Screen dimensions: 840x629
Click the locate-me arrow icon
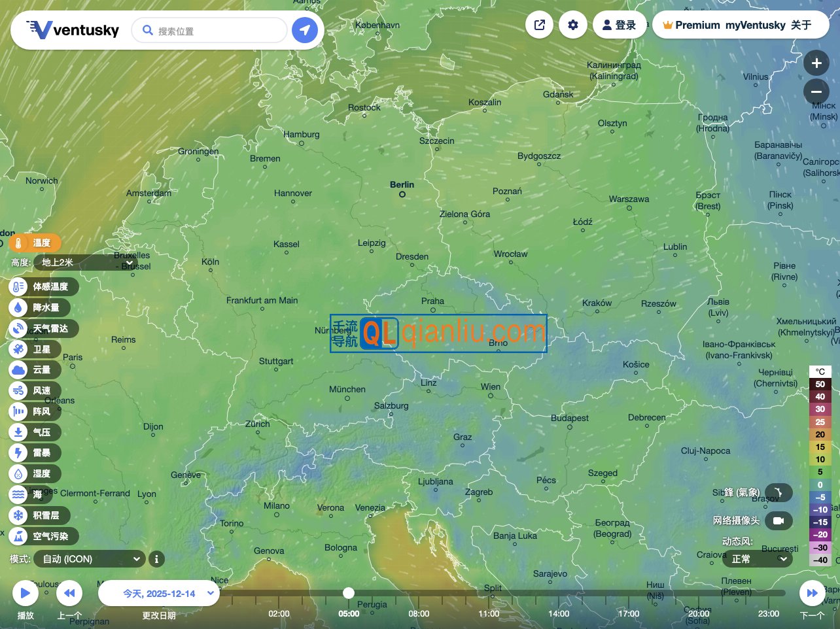click(304, 30)
